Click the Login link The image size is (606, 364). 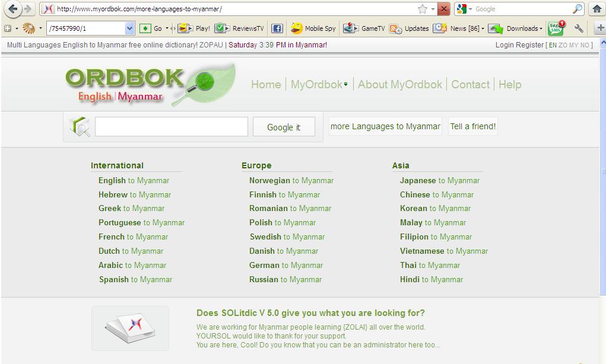505,45
